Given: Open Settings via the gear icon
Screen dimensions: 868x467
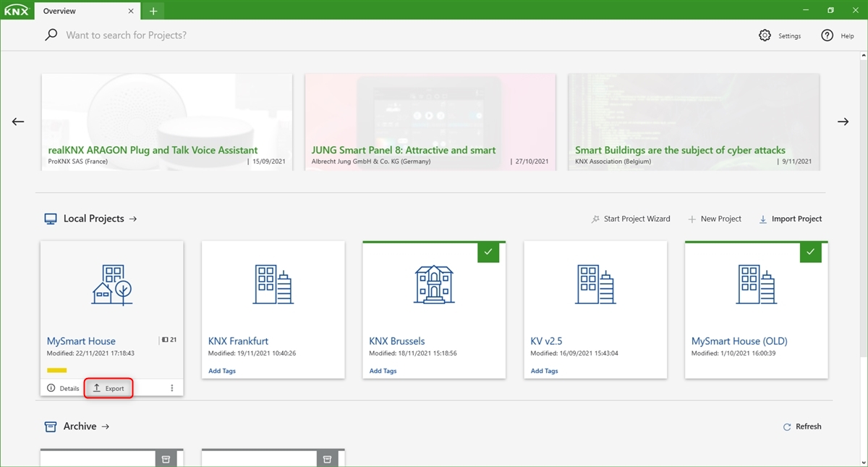Looking at the screenshot, I should click(x=765, y=35).
